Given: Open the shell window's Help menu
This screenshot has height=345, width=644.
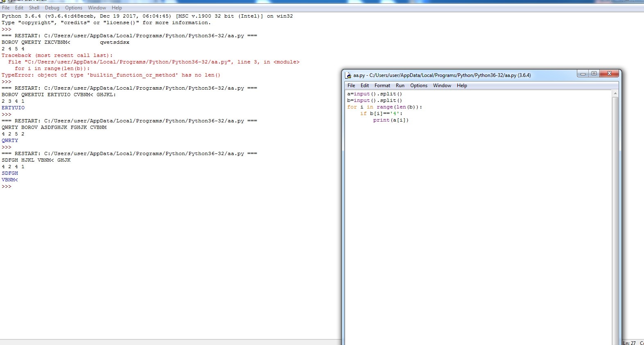Looking at the screenshot, I should pos(117,8).
